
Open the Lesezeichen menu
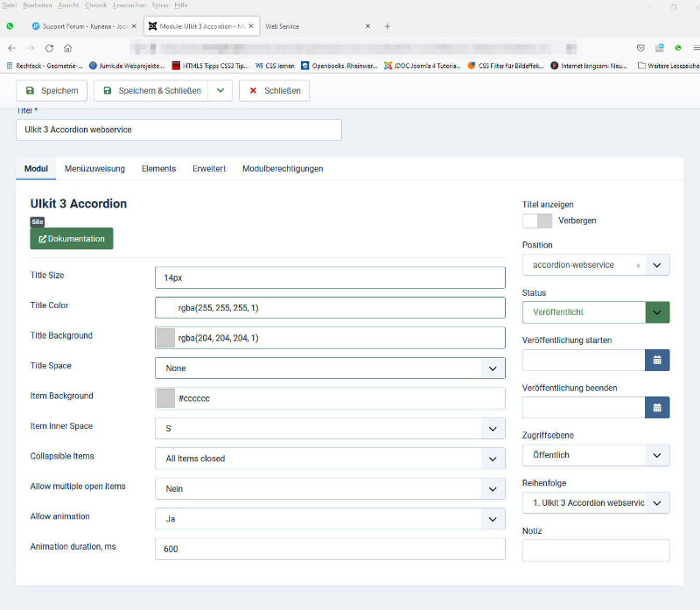129,5
